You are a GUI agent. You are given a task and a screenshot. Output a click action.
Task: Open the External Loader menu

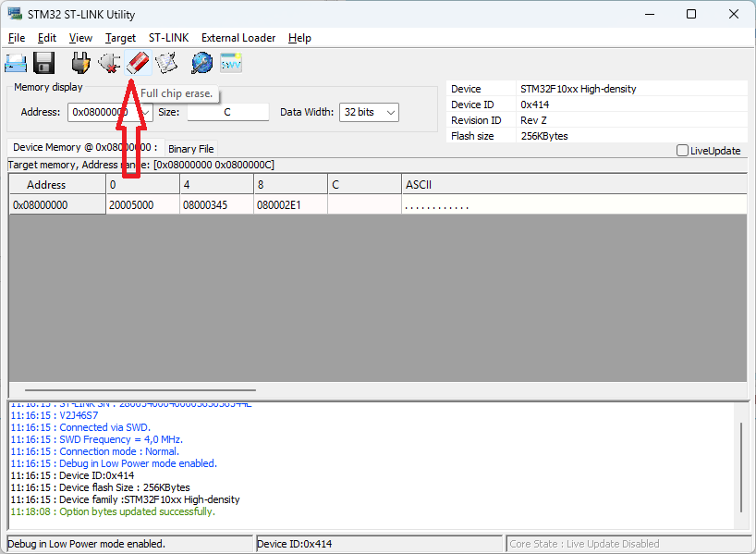click(x=238, y=38)
